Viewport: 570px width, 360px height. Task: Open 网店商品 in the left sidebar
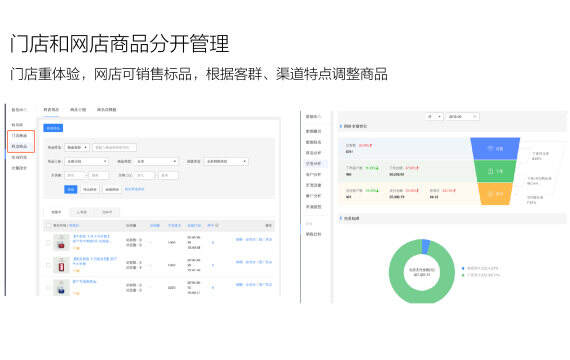point(20,146)
